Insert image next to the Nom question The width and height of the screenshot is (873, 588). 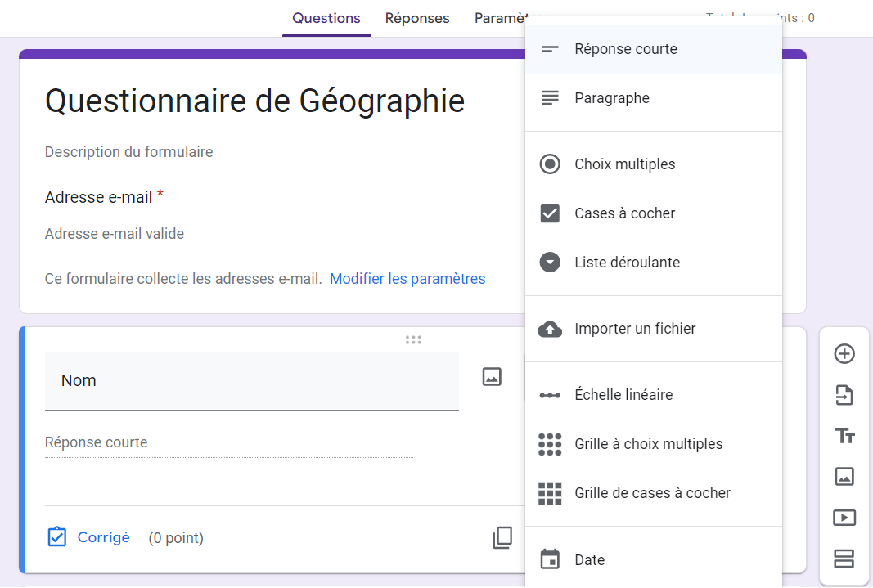pyautogui.click(x=492, y=377)
